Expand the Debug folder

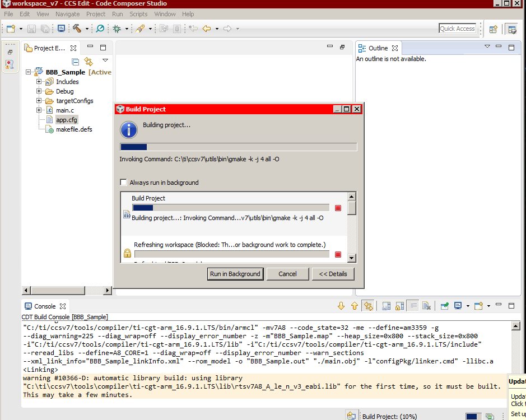(x=39, y=91)
